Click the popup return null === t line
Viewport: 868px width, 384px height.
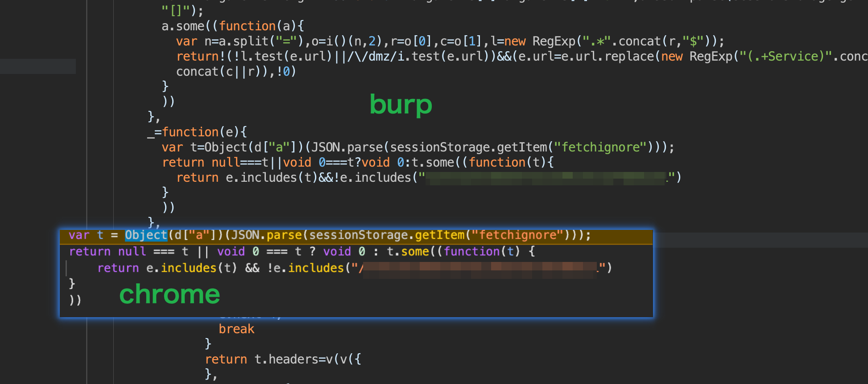tap(302, 252)
